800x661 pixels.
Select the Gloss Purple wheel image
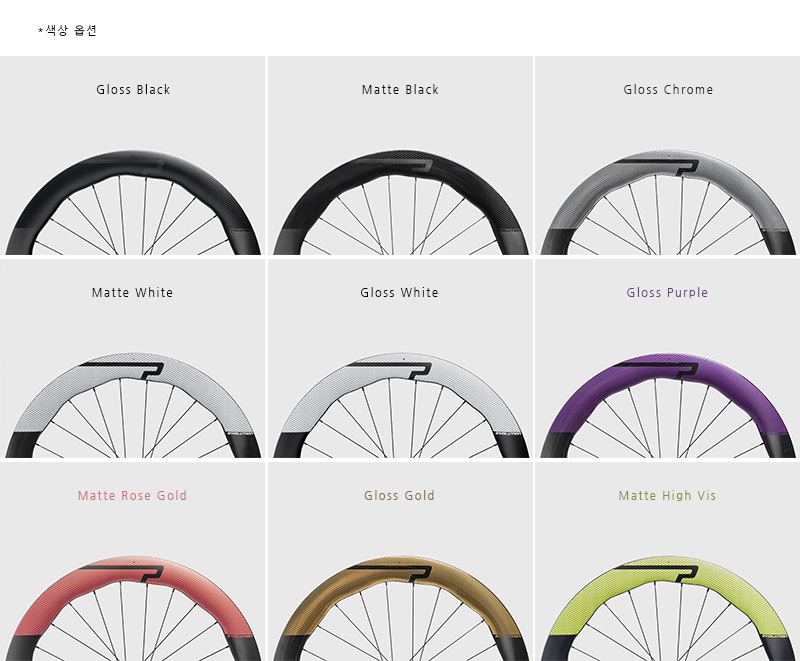click(668, 405)
